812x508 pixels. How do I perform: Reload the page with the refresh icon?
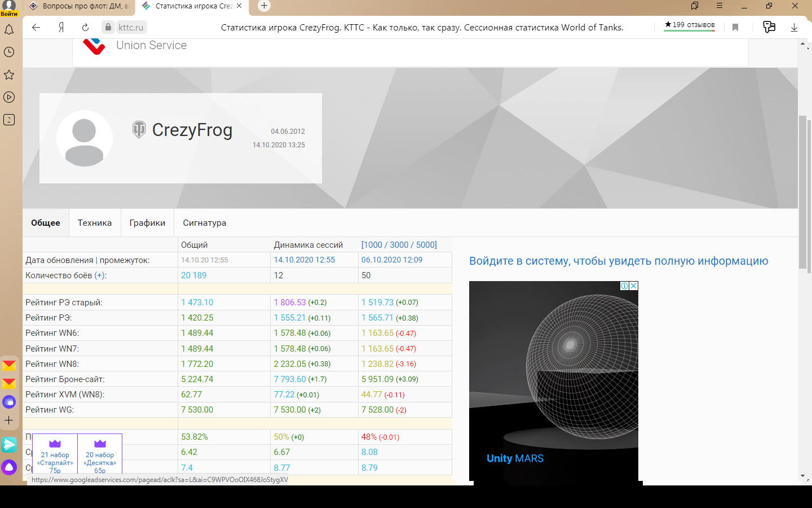[85, 27]
